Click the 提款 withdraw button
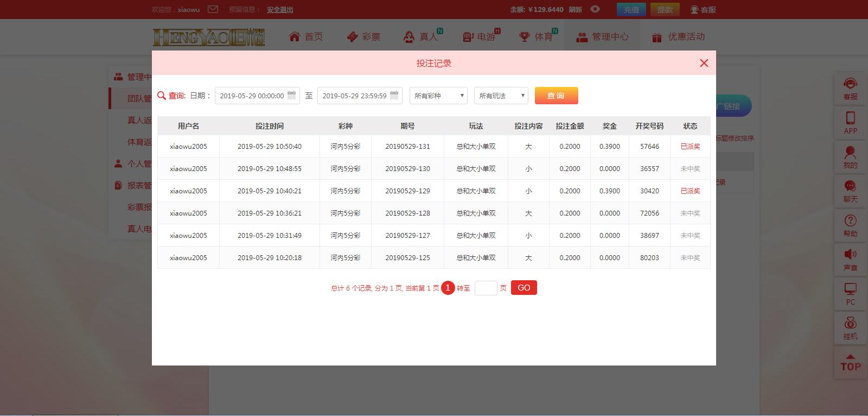The width and height of the screenshot is (868, 416). tap(665, 9)
